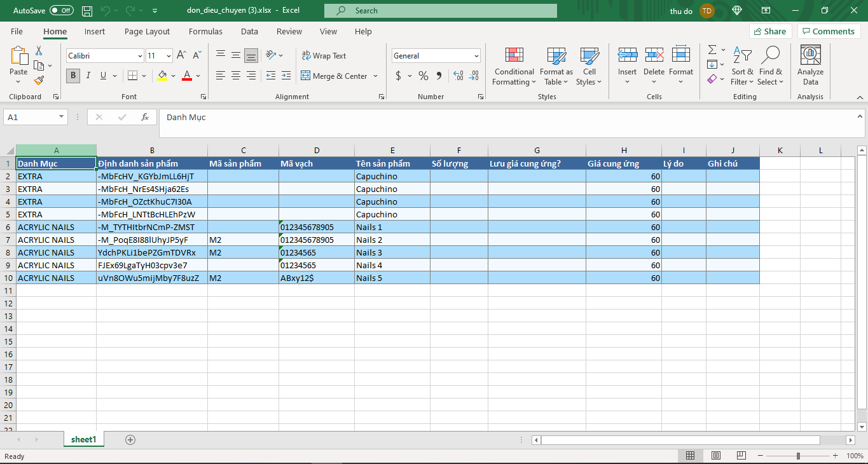Expand the Calibri font name dropdown
This screenshot has width=868, height=464.
140,56
